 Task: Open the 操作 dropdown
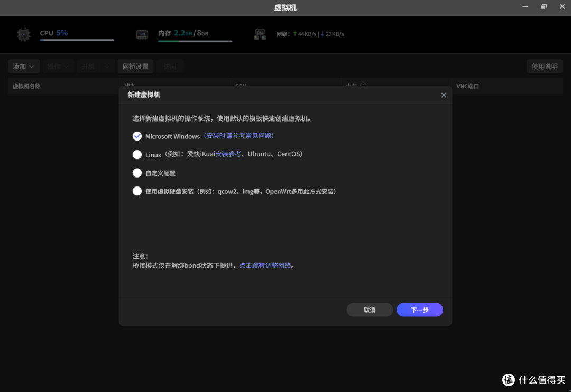(58, 66)
